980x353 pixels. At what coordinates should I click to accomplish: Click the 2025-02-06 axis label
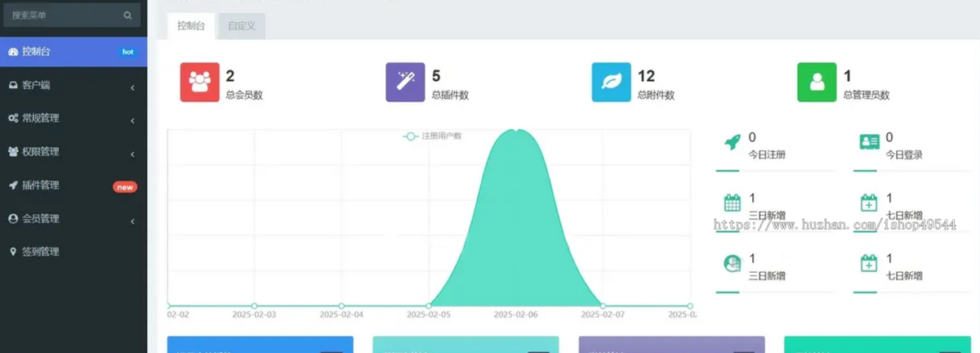pyautogui.click(x=516, y=314)
